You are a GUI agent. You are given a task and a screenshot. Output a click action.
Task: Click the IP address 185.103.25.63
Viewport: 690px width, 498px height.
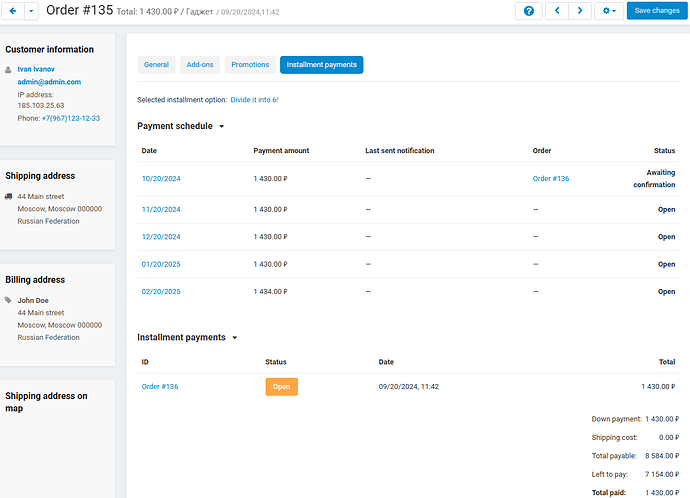coord(41,106)
